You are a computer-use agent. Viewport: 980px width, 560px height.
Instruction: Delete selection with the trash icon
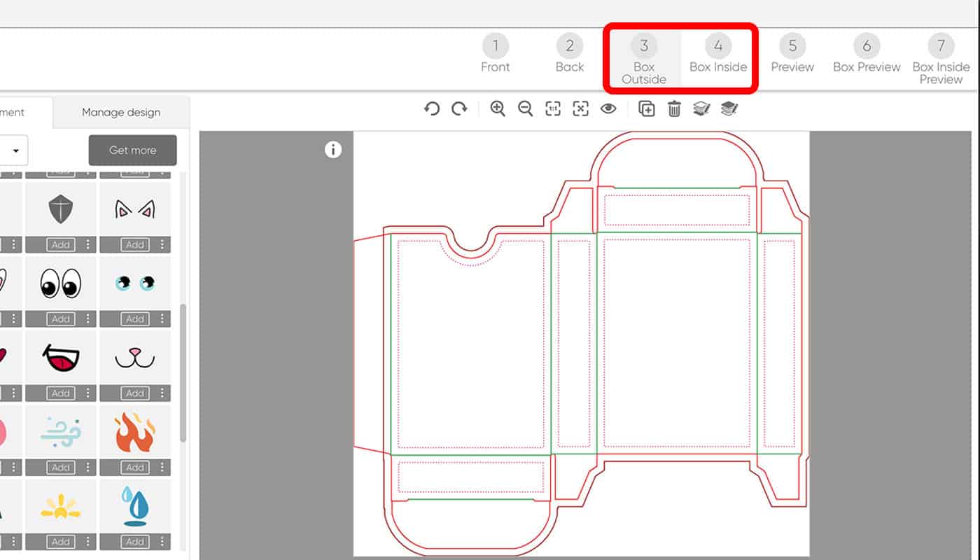pyautogui.click(x=674, y=108)
